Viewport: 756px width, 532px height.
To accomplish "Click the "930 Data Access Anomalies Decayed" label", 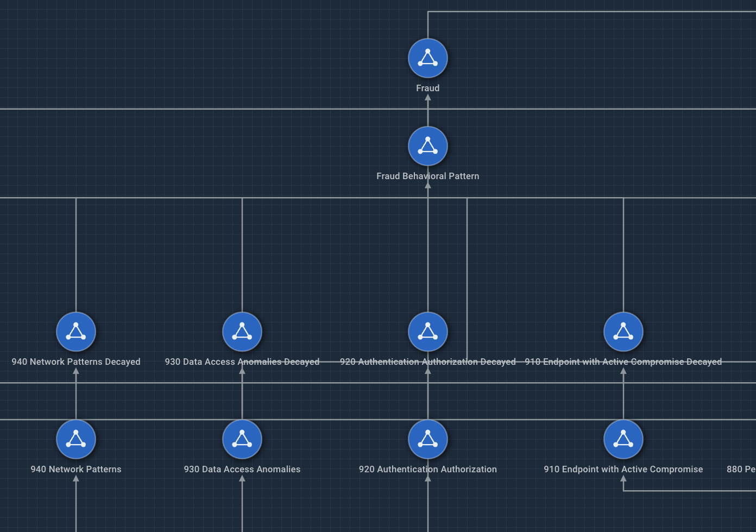I will tap(242, 362).
